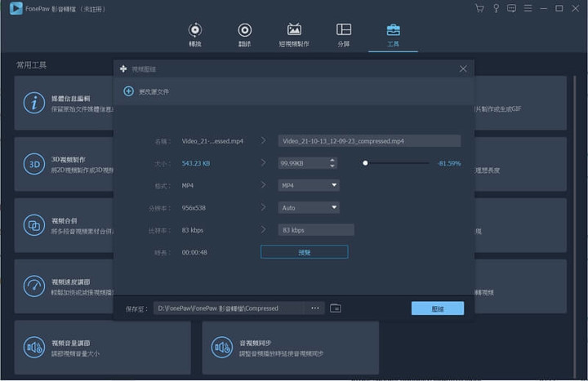Increase output size with stepper up arrow

pyautogui.click(x=332, y=161)
